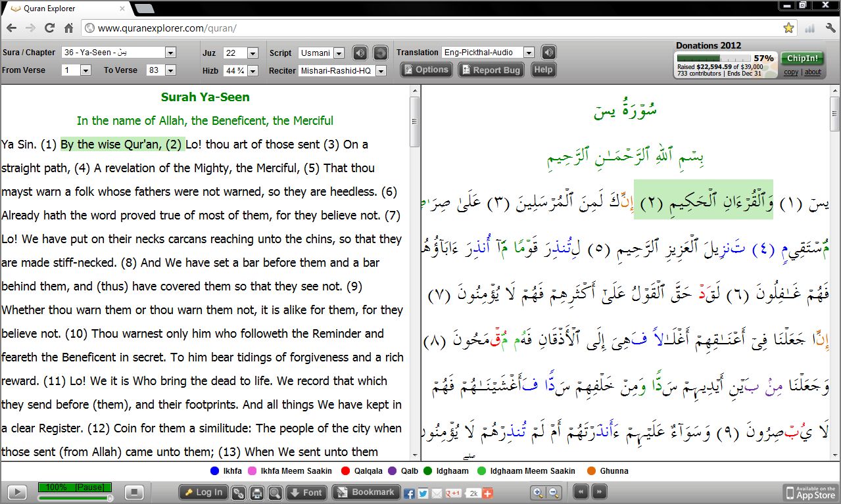Click the link chain icon
The height and width of the screenshot is (504, 841).
tap(239, 493)
